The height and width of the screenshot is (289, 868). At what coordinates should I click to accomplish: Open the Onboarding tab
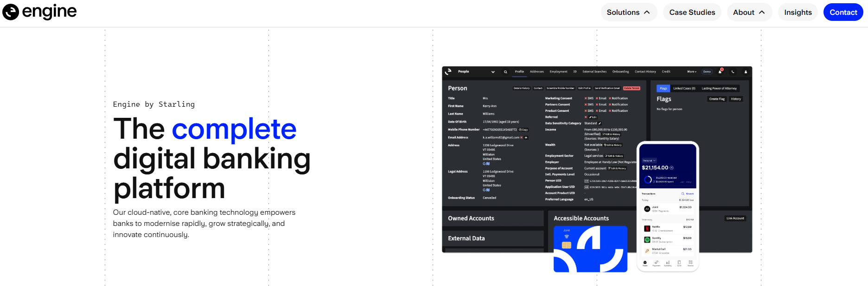click(620, 71)
